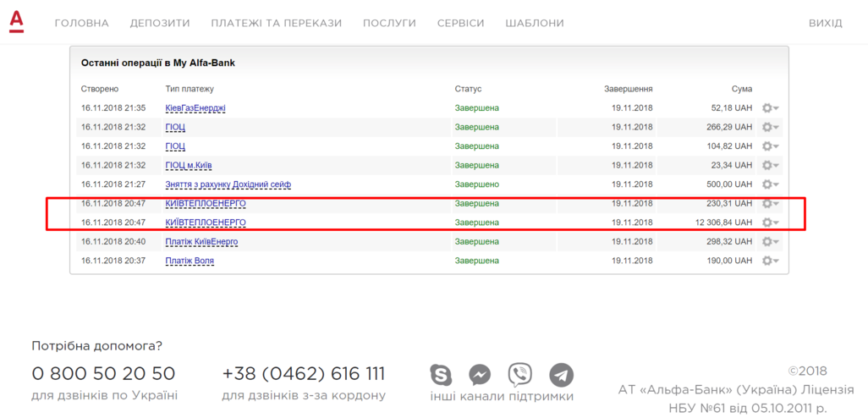The width and height of the screenshot is (868, 418).
Task: Open КИЇВТЕПЛОЕНЕРГО link for 230,31 UAH
Action: click(206, 203)
